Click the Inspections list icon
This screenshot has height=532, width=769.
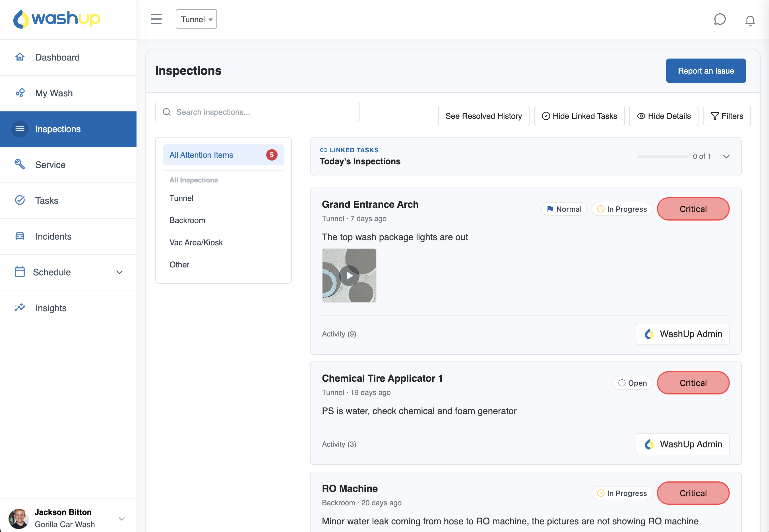point(20,129)
